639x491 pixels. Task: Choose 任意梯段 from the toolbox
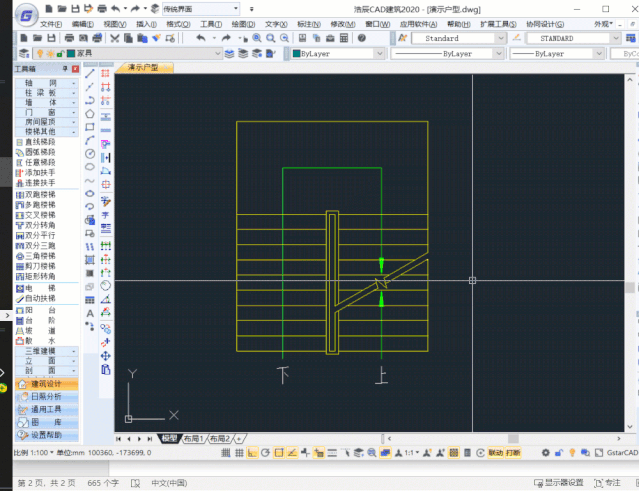pos(36,162)
